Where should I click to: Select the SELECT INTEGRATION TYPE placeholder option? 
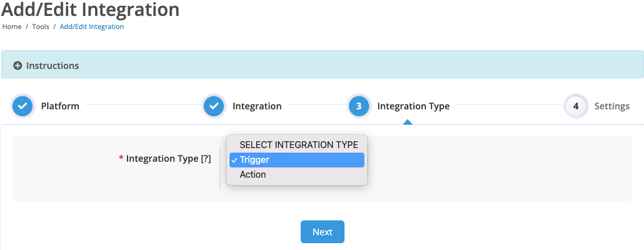297,145
